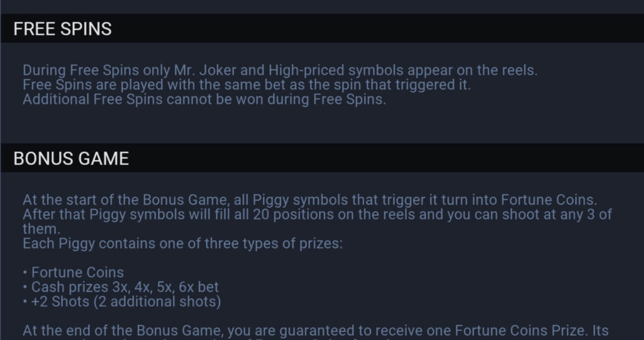Click the line about Piggy symbols filling 20 positions
Screen dimensions: 644x340
[318, 214]
